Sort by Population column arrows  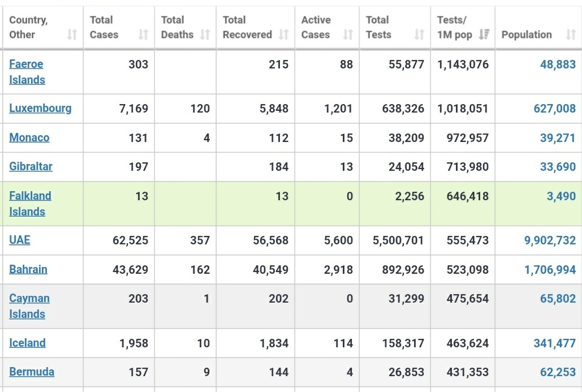pyautogui.click(x=571, y=35)
